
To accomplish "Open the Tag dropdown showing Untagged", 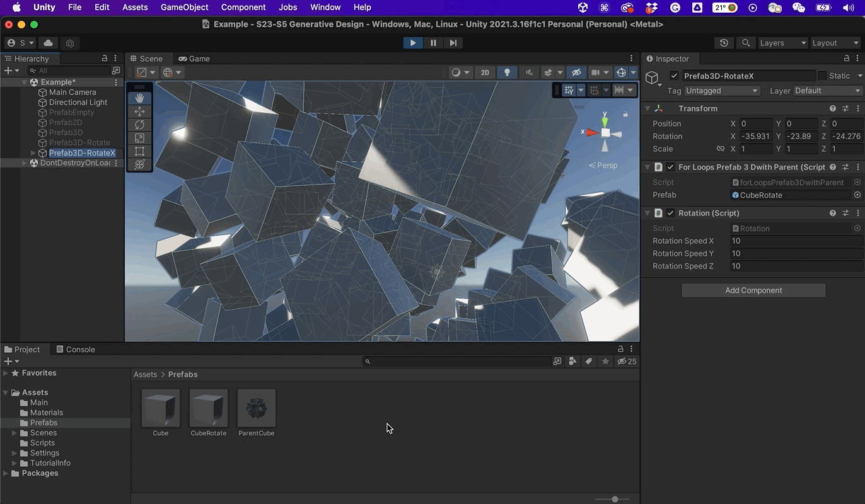I will pos(722,91).
